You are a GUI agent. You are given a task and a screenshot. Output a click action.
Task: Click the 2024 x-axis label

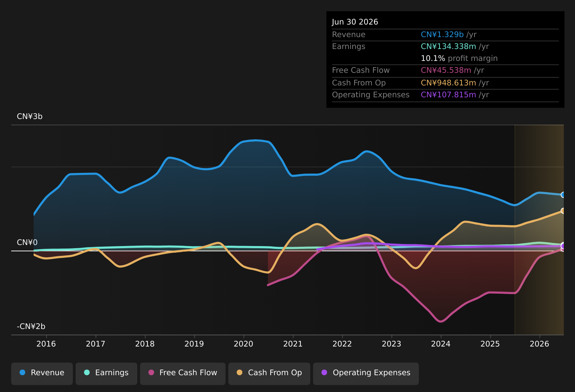[441, 344]
